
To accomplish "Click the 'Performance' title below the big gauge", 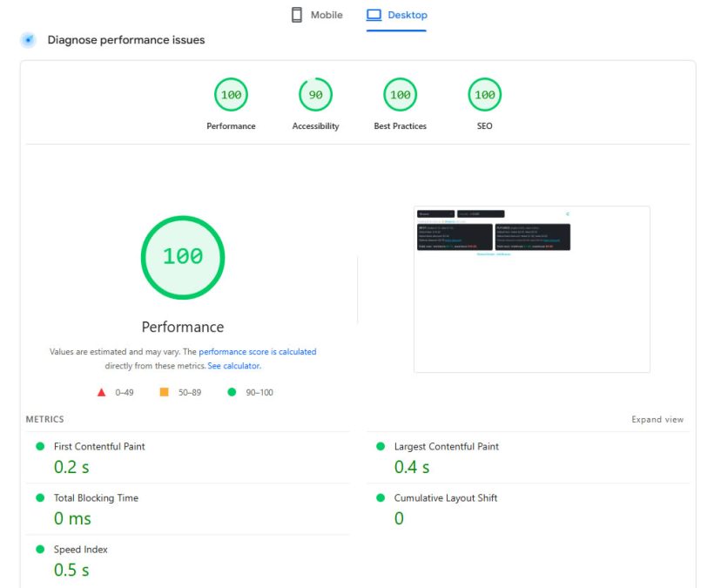I will coord(183,328).
